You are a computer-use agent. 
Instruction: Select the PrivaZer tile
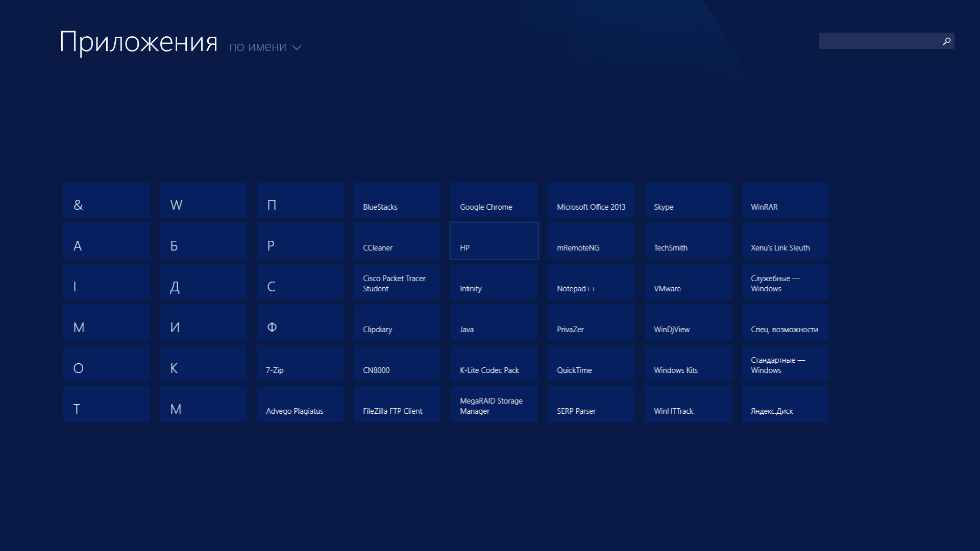591,322
